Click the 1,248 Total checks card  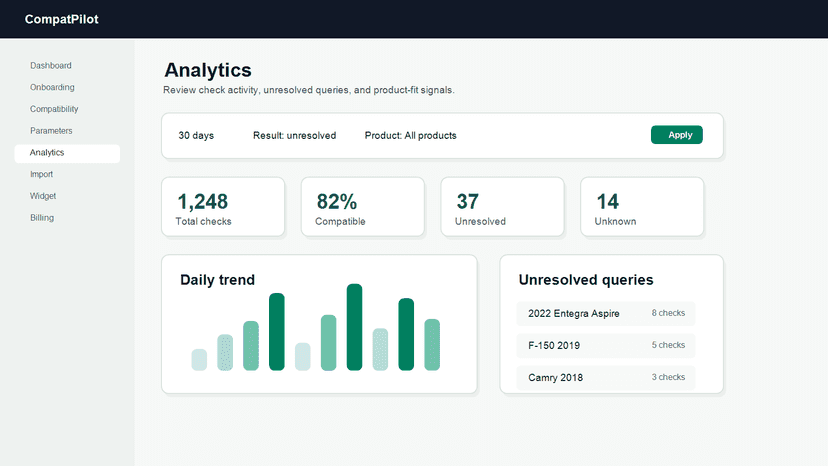coord(223,207)
